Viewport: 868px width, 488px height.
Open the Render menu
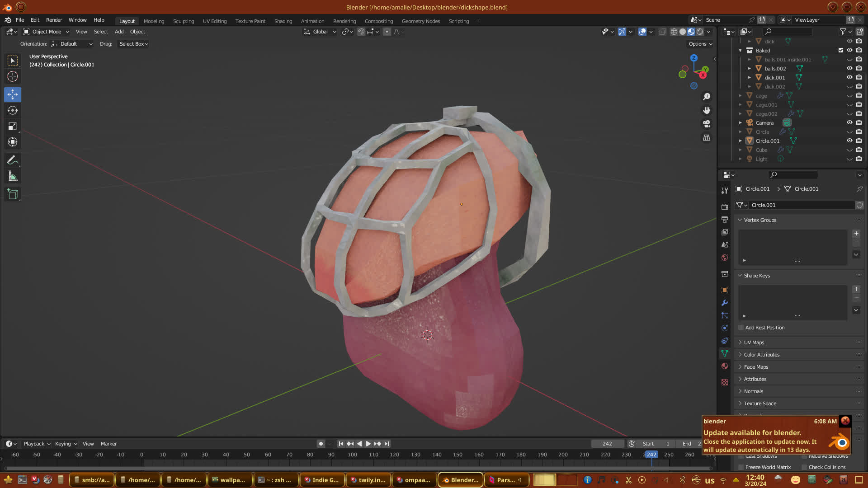pos(54,20)
